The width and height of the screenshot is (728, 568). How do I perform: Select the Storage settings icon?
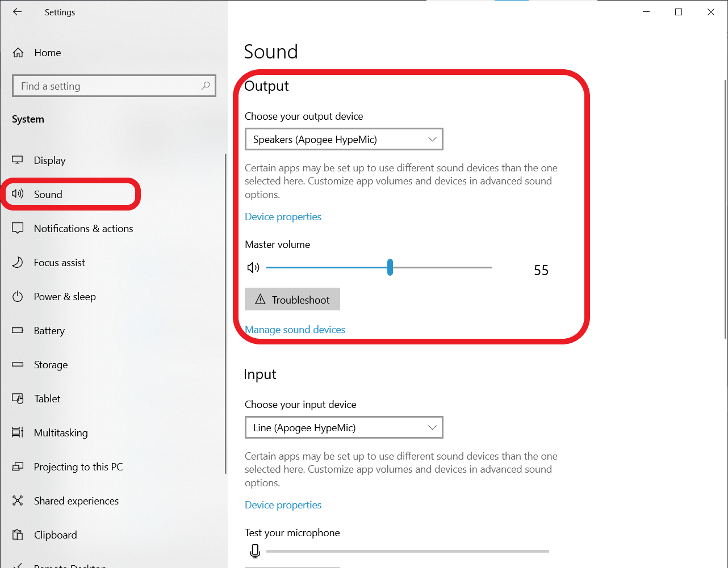coord(18,364)
